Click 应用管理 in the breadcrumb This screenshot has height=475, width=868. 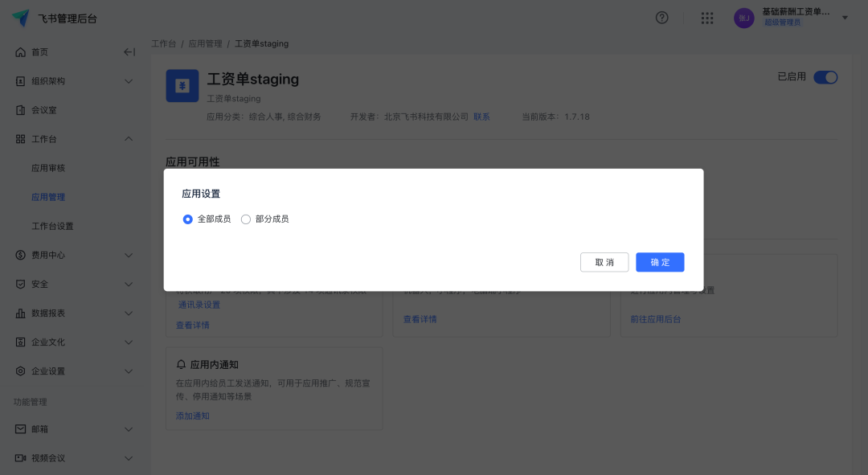click(x=206, y=43)
